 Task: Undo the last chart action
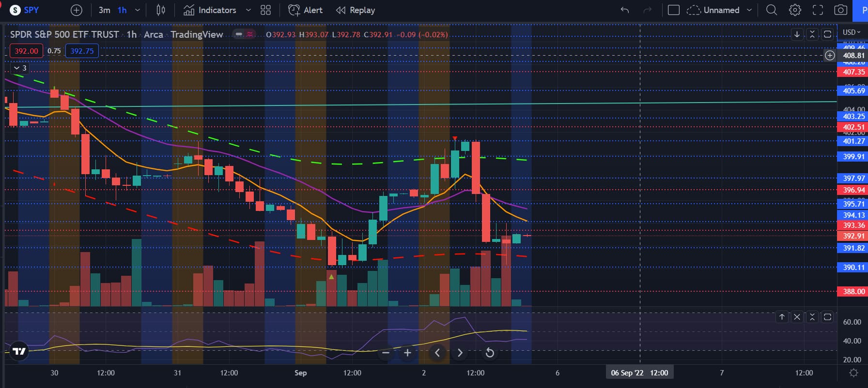point(625,10)
